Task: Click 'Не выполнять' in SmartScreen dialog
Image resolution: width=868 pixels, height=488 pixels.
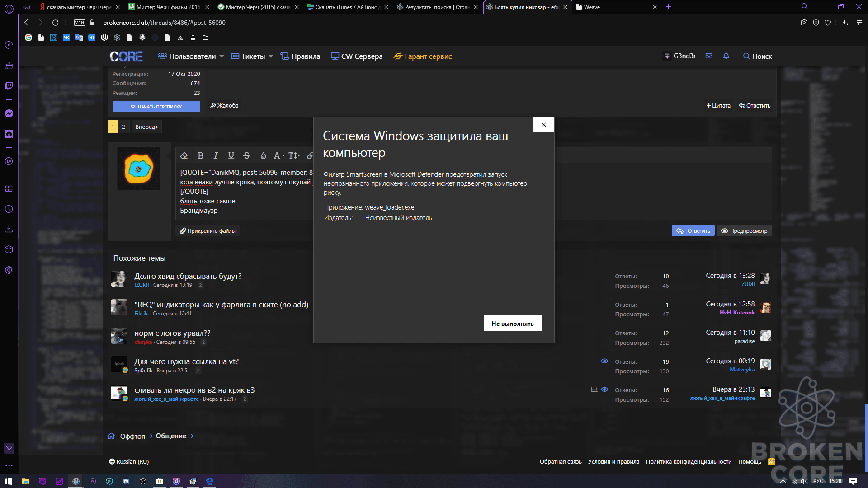Action: click(x=513, y=324)
